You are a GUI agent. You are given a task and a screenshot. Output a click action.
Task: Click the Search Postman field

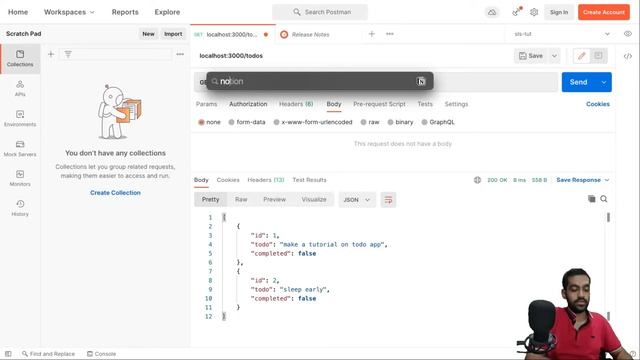click(320, 12)
